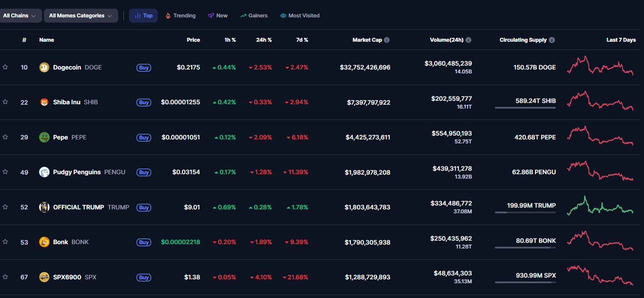
Task: Sort by the 1h % column header
Action: pyautogui.click(x=230, y=40)
